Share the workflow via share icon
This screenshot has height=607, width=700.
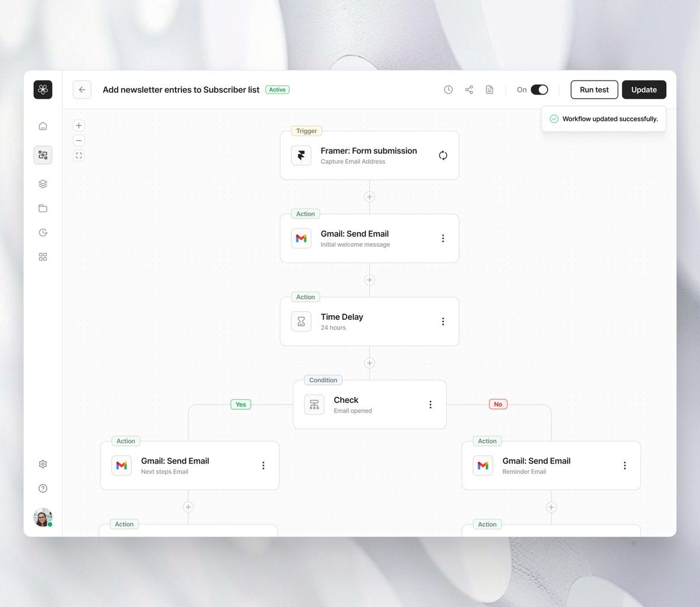469,90
